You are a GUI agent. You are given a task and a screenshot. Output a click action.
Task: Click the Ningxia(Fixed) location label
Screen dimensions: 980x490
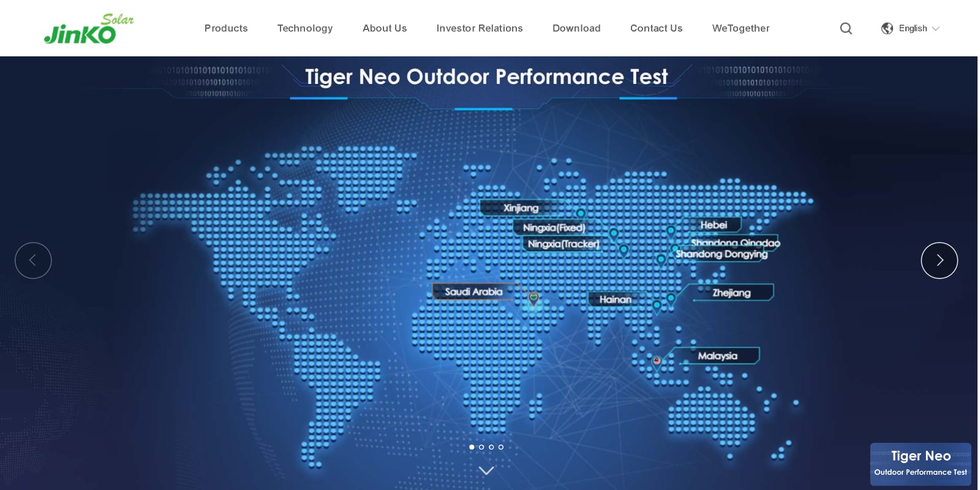coord(554,227)
